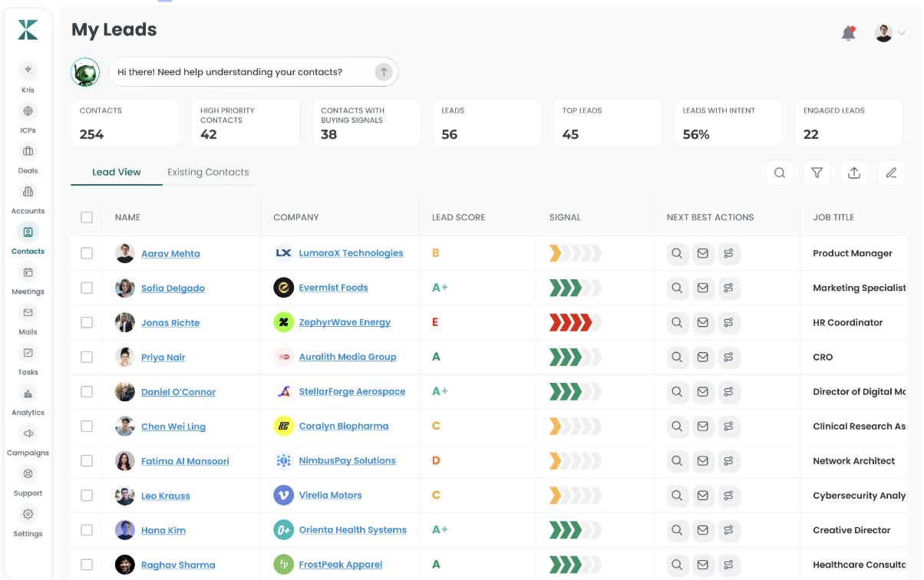Click search action for Sofia Delgado

coord(677,288)
